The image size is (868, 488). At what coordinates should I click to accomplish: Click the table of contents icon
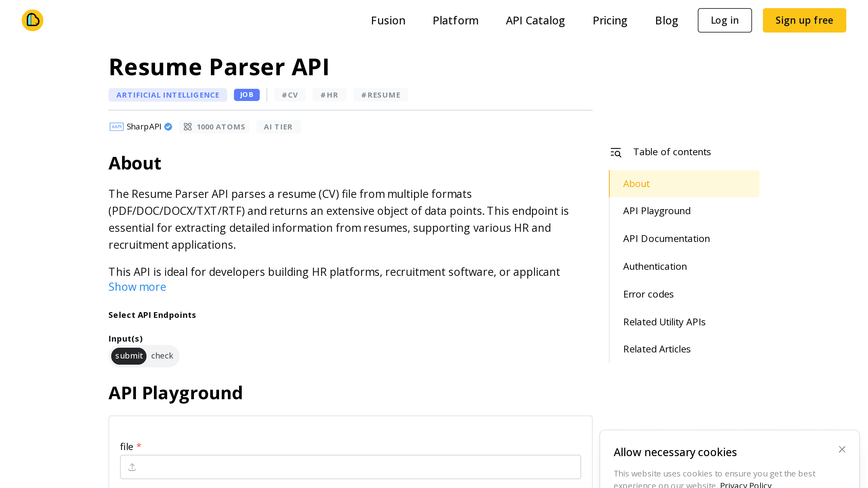click(616, 151)
